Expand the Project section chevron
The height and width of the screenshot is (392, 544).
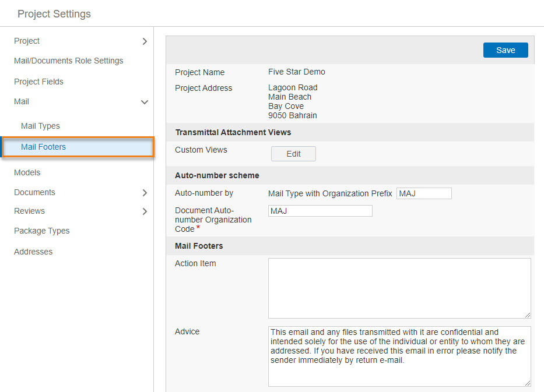coord(145,41)
